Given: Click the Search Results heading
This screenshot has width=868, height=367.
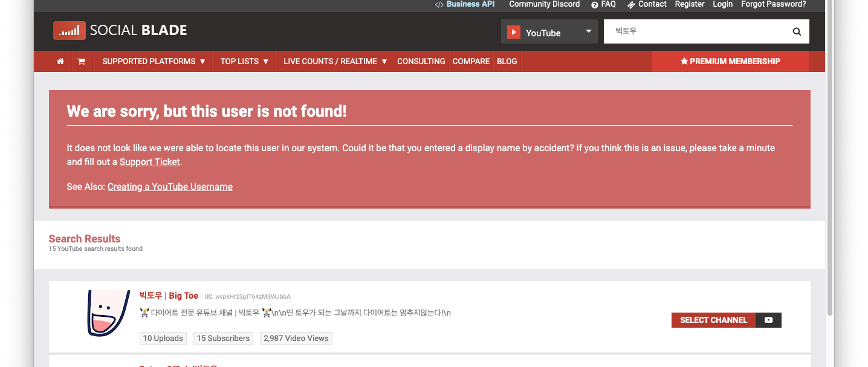Looking at the screenshot, I should click(x=85, y=239).
